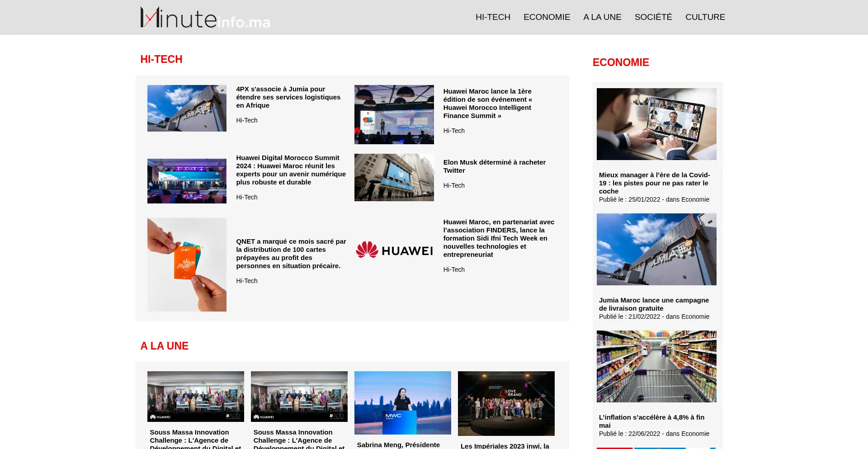Screen dimensions: 868x449
Task: Open Jumia warehouse thumbnail in Economie sidebar
Action: tap(656, 249)
